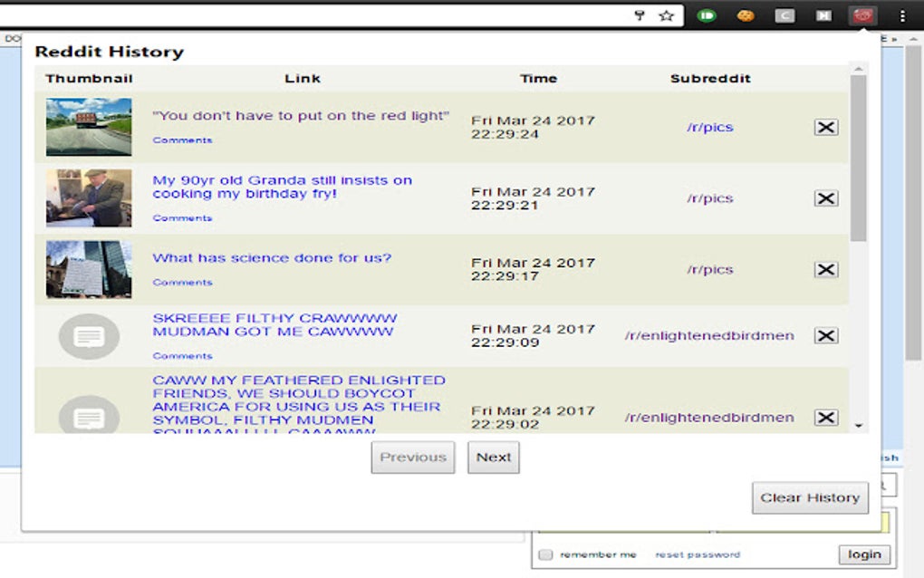Open the Reddit History extension icon
This screenshot has width=924, height=578.
pos(861,14)
